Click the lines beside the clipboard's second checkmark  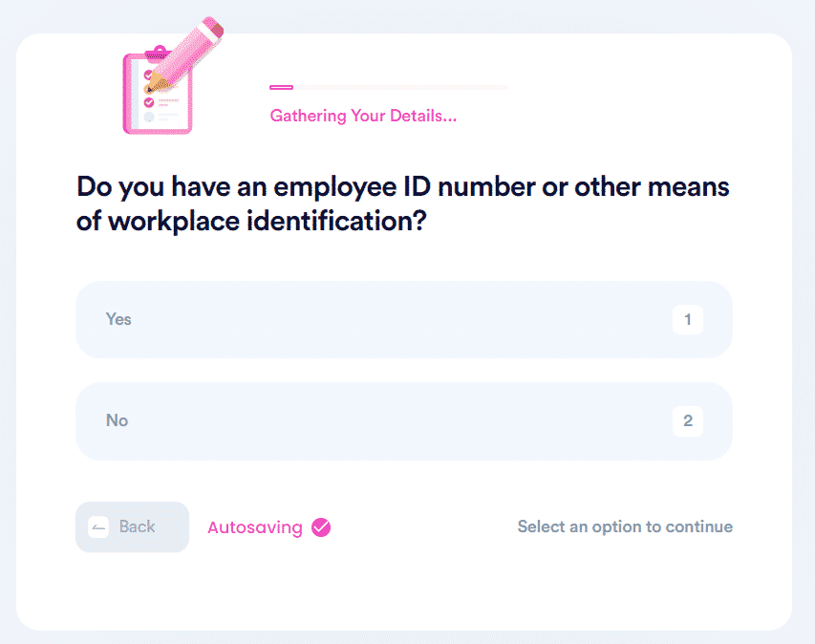168,102
